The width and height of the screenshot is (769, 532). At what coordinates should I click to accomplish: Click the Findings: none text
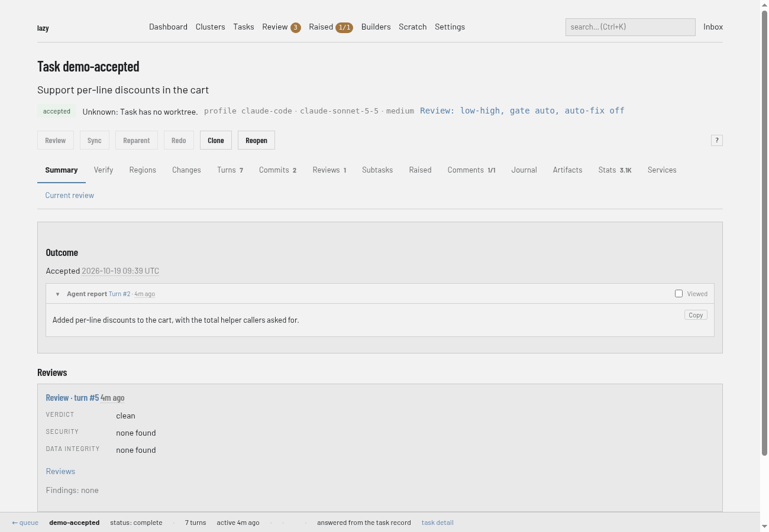coord(72,490)
